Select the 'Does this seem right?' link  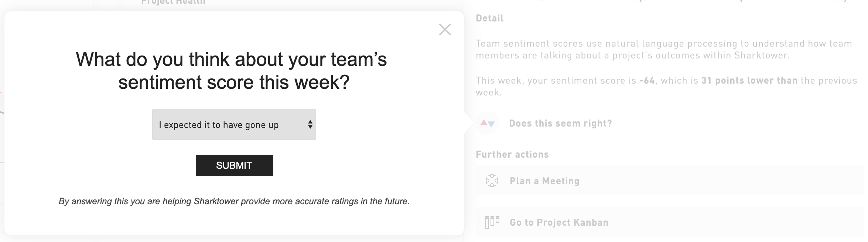point(560,123)
